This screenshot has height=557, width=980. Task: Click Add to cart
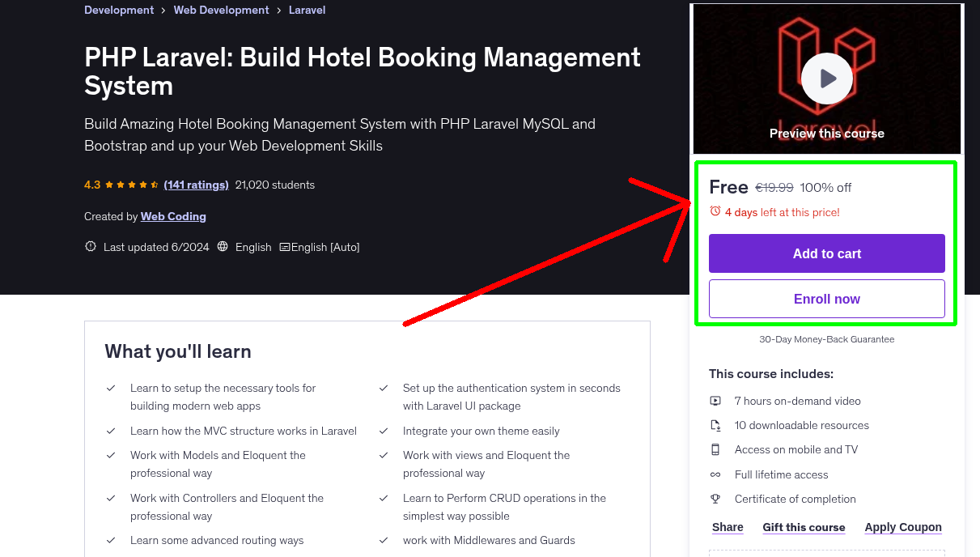[826, 253]
